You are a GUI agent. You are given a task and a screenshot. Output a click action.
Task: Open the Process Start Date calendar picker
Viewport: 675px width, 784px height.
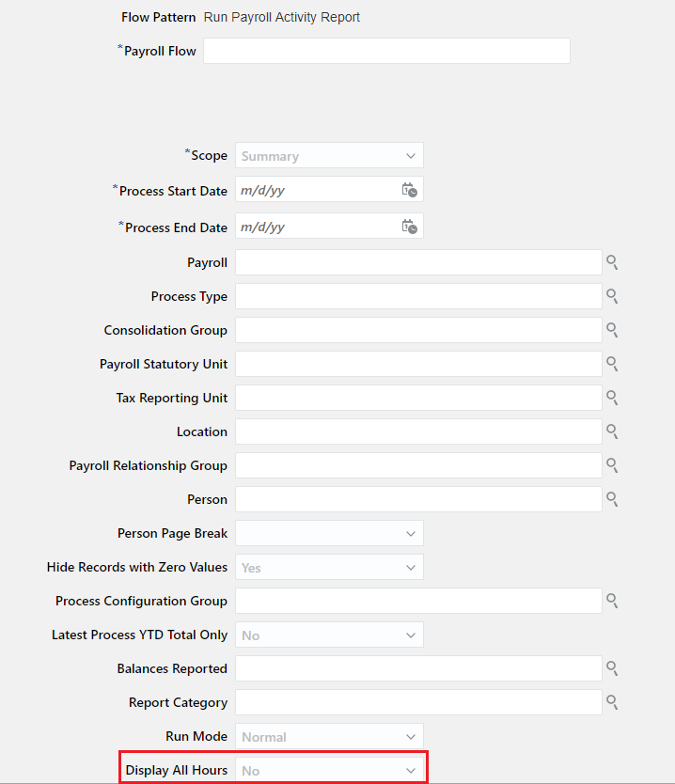(409, 190)
